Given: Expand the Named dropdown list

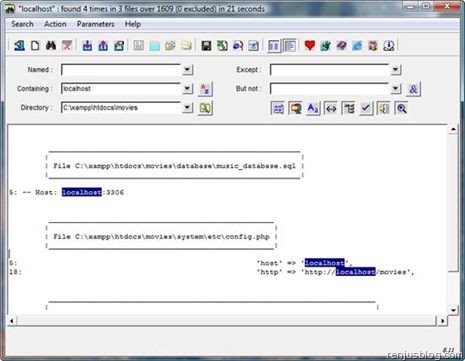Looking at the screenshot, I should tap(187, 70).
